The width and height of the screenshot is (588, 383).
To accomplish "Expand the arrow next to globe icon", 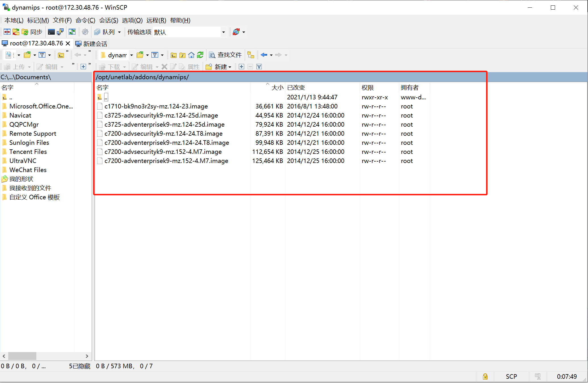I will click(x=244, y=32).
